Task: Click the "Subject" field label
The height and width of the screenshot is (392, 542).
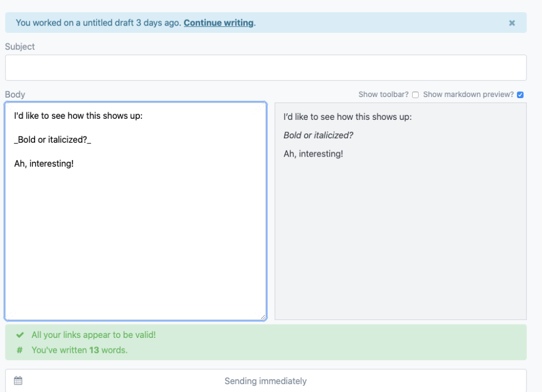Action: pyautogui.click(x=20, y=47)
